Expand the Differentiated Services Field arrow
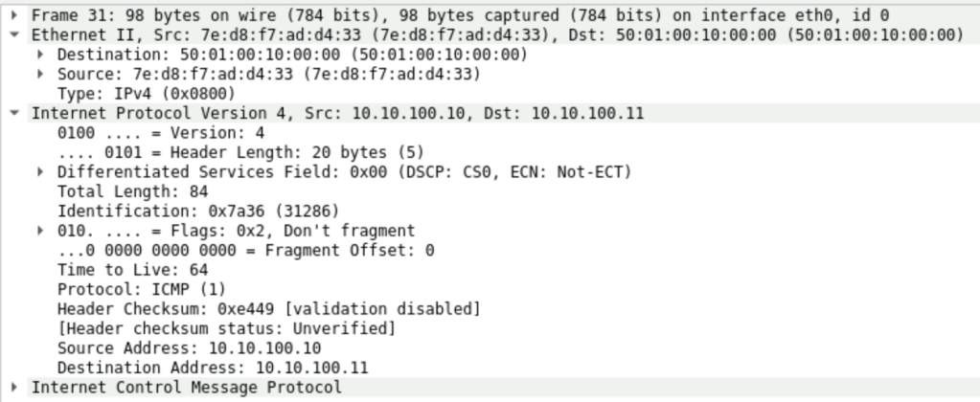Image resolution: width=980 pixels, height=402 pixels. (x=41, y=171)
